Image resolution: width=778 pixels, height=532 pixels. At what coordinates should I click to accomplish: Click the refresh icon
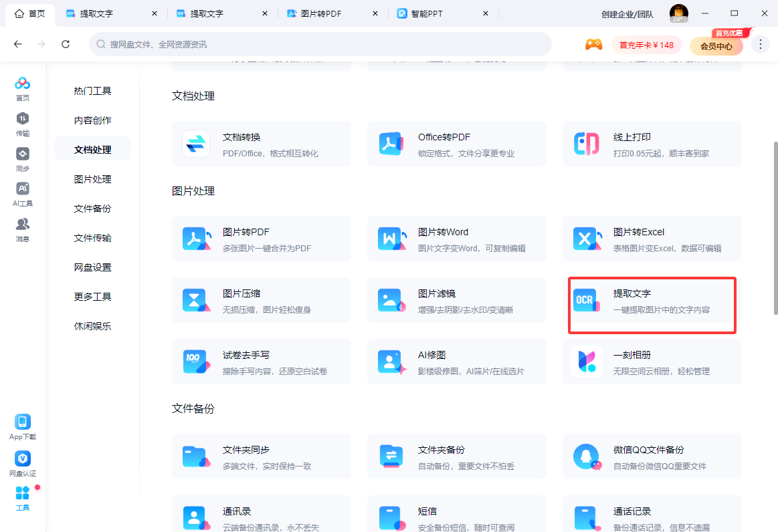pyautogui.click(x=66, y=44)
